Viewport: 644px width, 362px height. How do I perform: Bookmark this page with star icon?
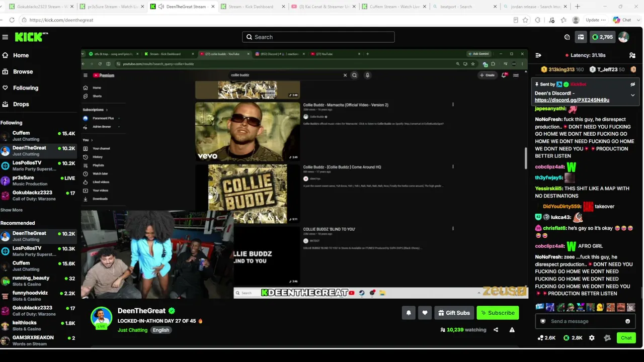pyautogui.click(x=525, y=20)
